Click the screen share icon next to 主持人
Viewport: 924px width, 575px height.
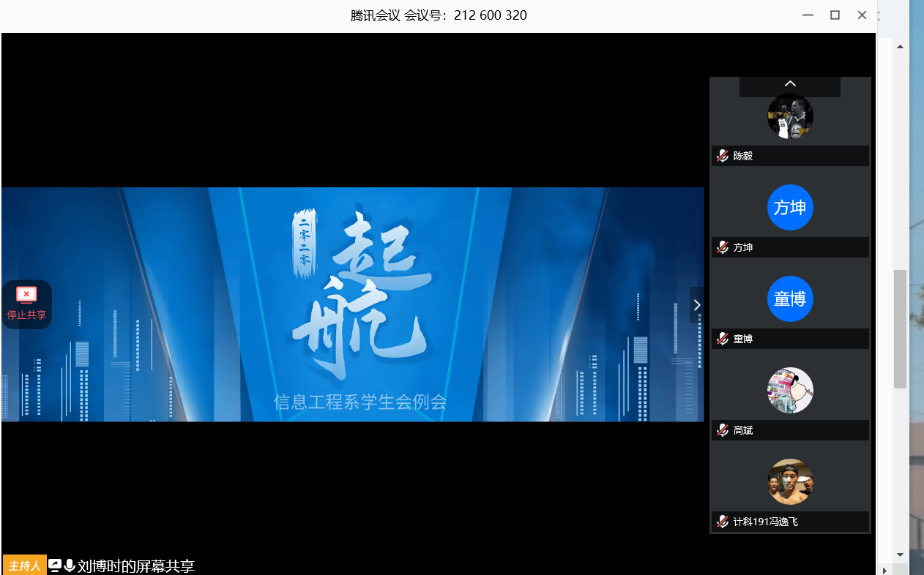[x=55, y=565]
